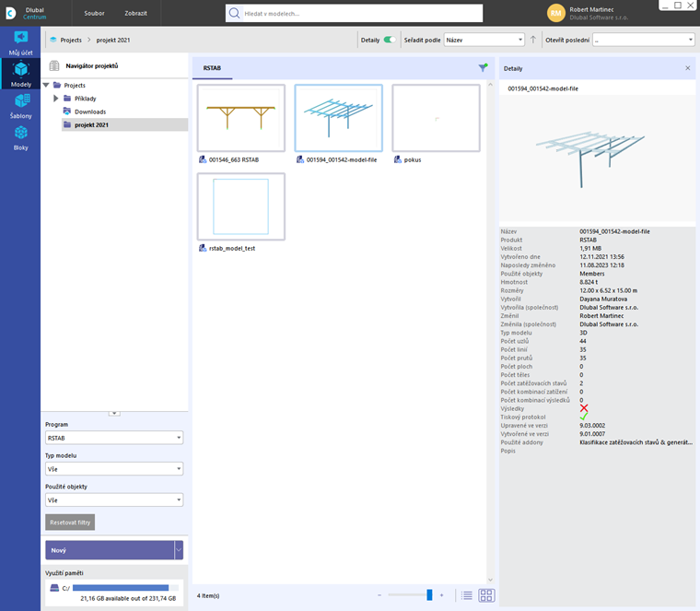Reverse sort order with the arrow icon
700x611 pixels.
533,40
